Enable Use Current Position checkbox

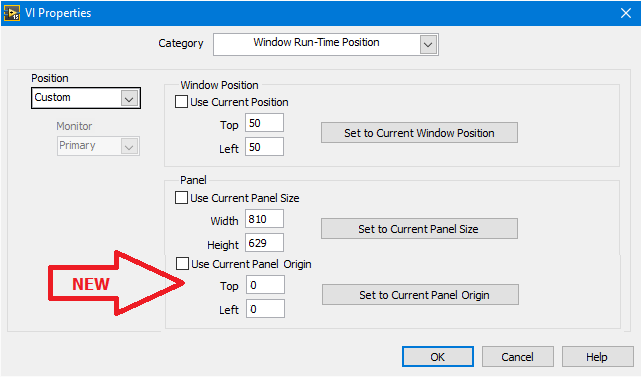tap(181, 101)
